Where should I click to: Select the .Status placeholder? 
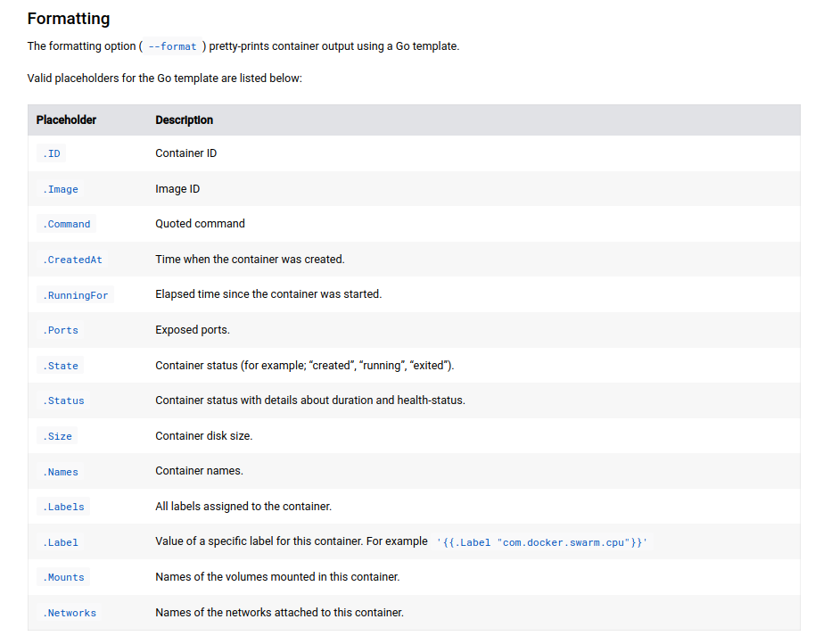pyautogui.click(x=63, y=400)
